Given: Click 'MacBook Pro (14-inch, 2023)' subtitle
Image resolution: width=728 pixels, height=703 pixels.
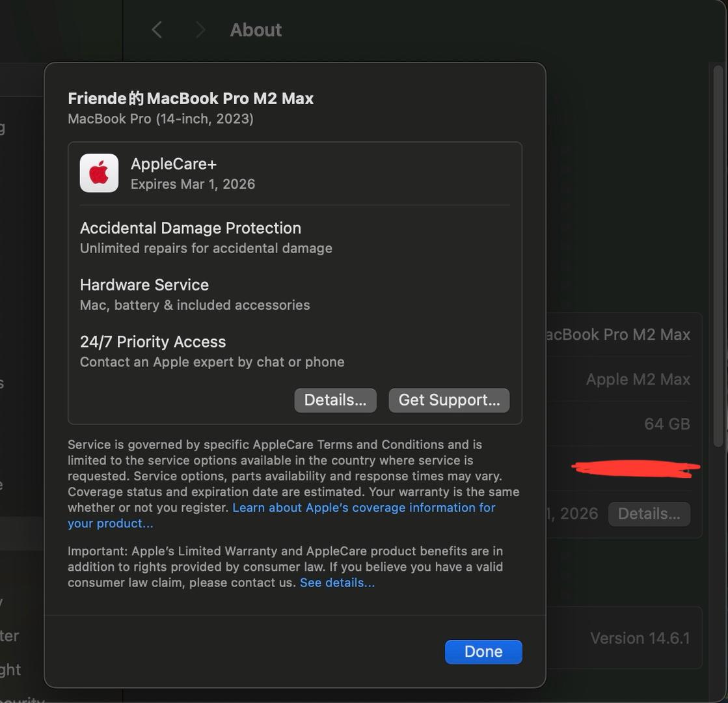Looking at the screenshot, I should [161, 119].
